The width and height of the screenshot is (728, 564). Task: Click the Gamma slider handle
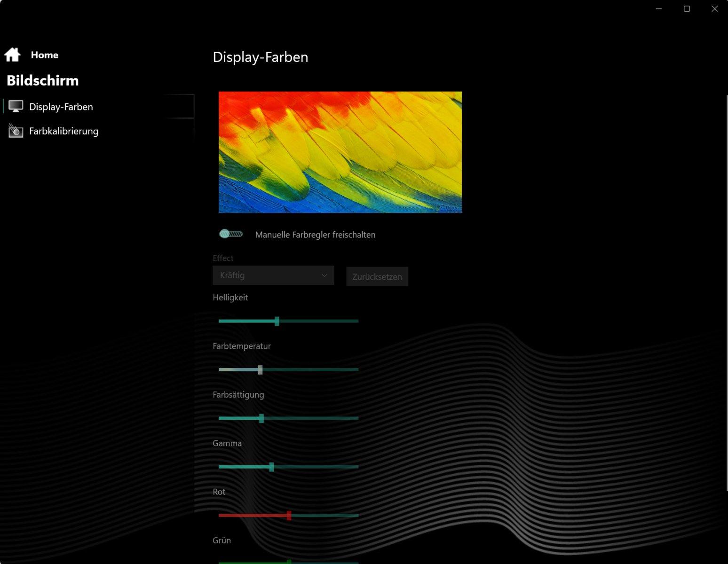(271, 467)
